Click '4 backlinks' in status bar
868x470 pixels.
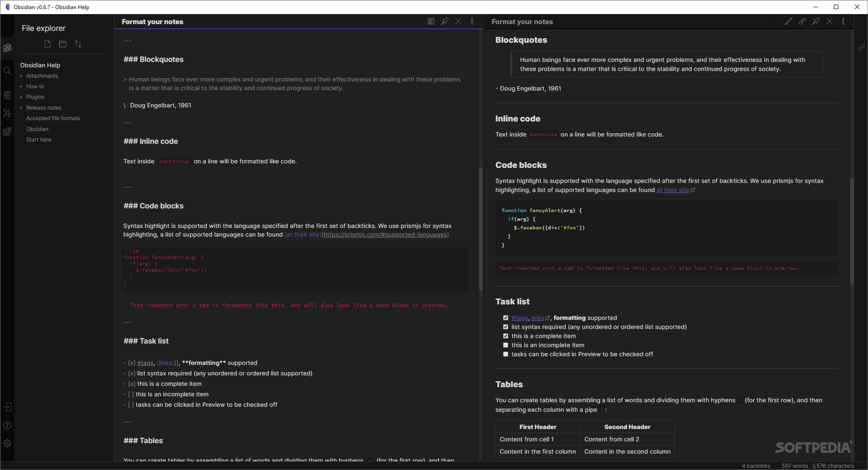(756, 466)
